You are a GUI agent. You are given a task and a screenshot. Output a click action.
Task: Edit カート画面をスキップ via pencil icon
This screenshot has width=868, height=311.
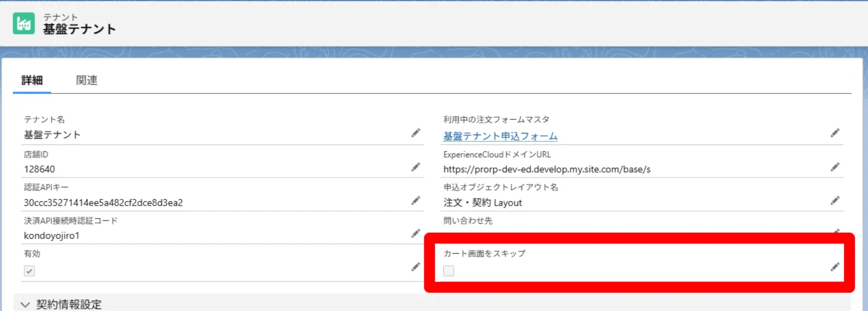point(835,267)
